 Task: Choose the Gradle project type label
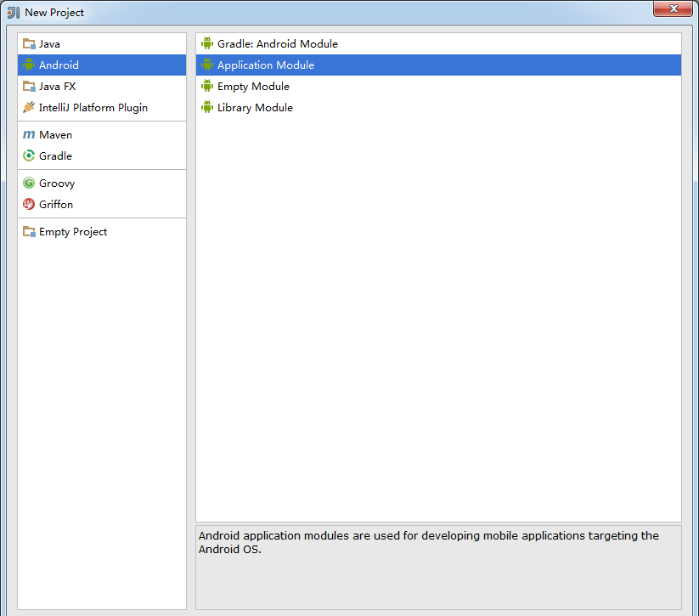pos(56,155)
